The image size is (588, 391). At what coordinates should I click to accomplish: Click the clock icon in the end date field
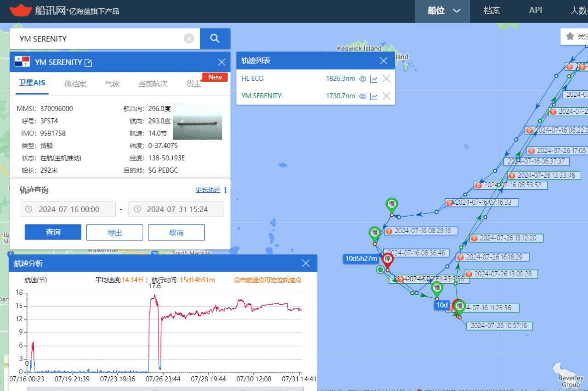[137, 209]
